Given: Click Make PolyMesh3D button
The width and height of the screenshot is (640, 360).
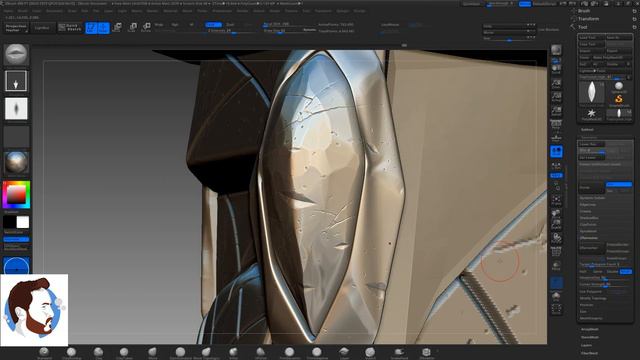Looking at the screenshot, I should [611, 58].
